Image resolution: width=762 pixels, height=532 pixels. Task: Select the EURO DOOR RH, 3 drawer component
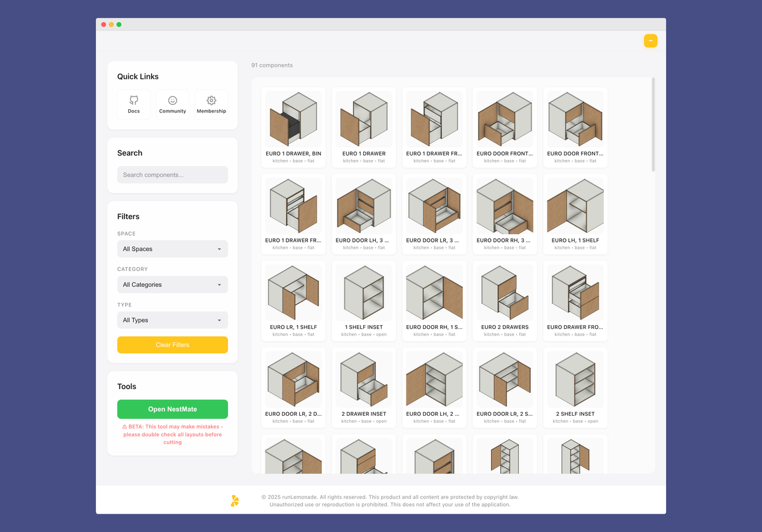tap(504, 204)
